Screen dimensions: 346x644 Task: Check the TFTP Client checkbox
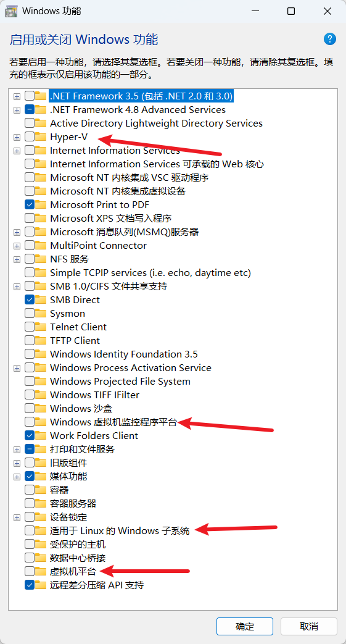[x=30, y=340]
